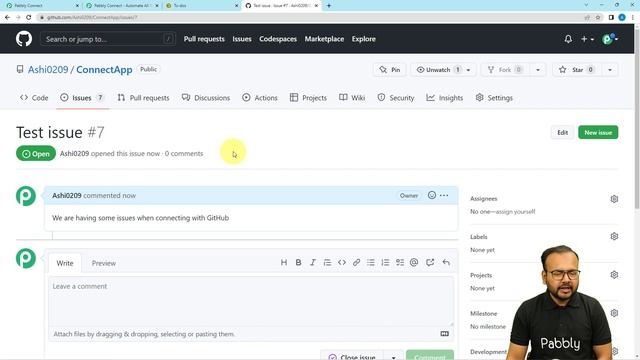Open the GitHub home logo

pos(24,39)
